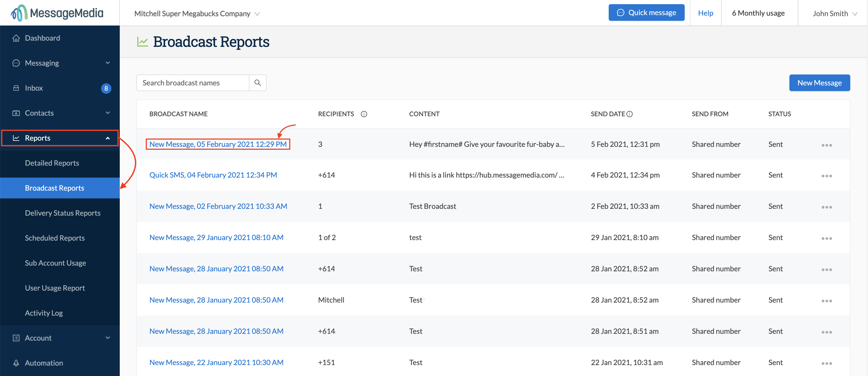868x376 pixels.
Task: Run the broadcast name search via magnifier icon
Action: tap(258, 83)
